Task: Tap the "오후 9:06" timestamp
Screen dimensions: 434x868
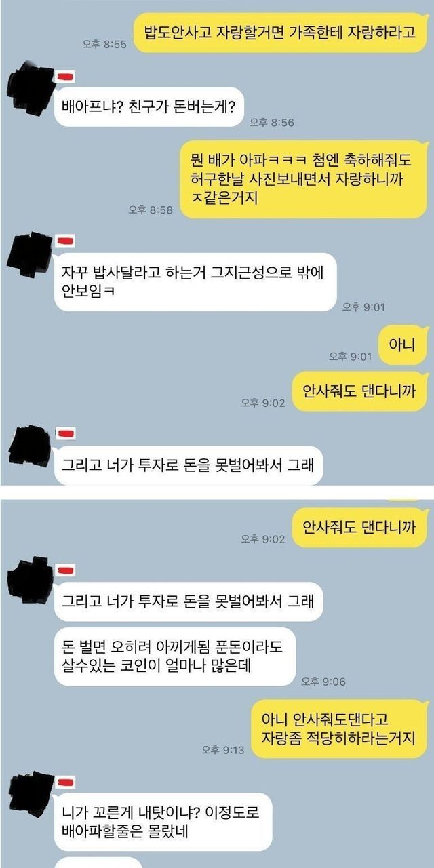Action: [x=323, y=681]
